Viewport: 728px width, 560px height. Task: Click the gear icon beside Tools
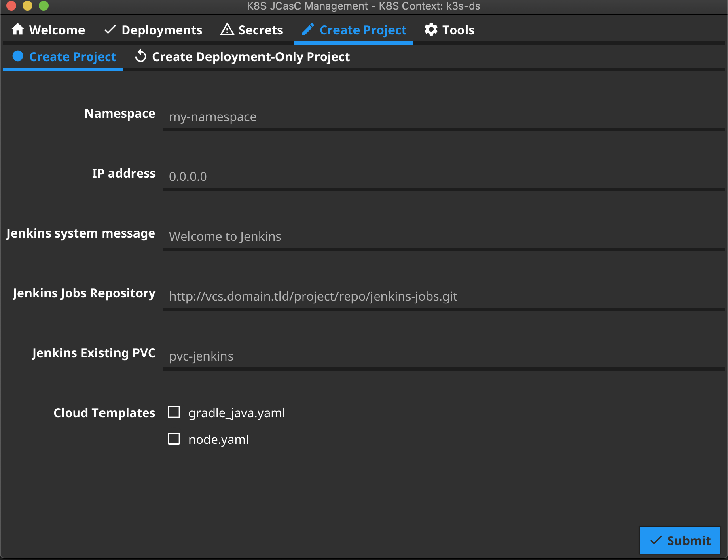pos(431,30)
